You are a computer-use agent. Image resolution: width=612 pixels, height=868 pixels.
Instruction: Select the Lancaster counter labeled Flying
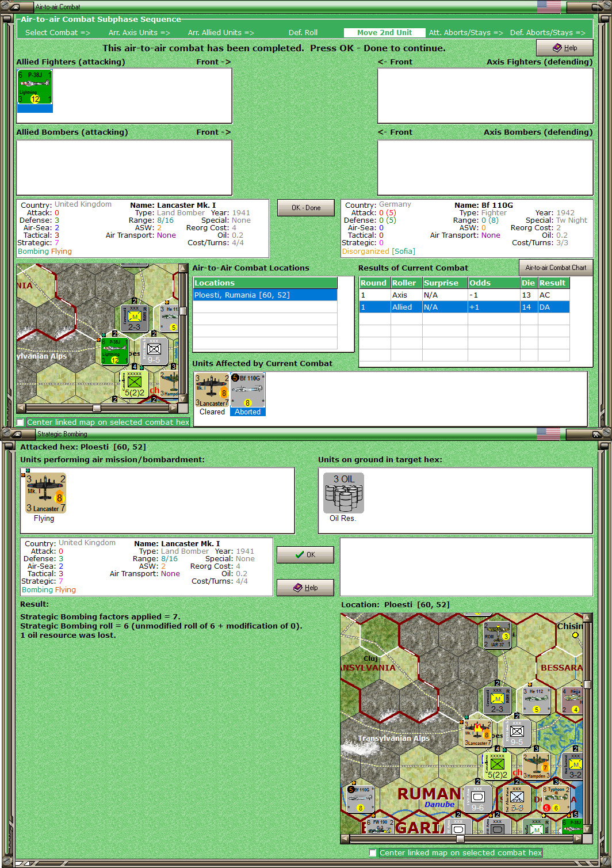(x=46, y=493)
